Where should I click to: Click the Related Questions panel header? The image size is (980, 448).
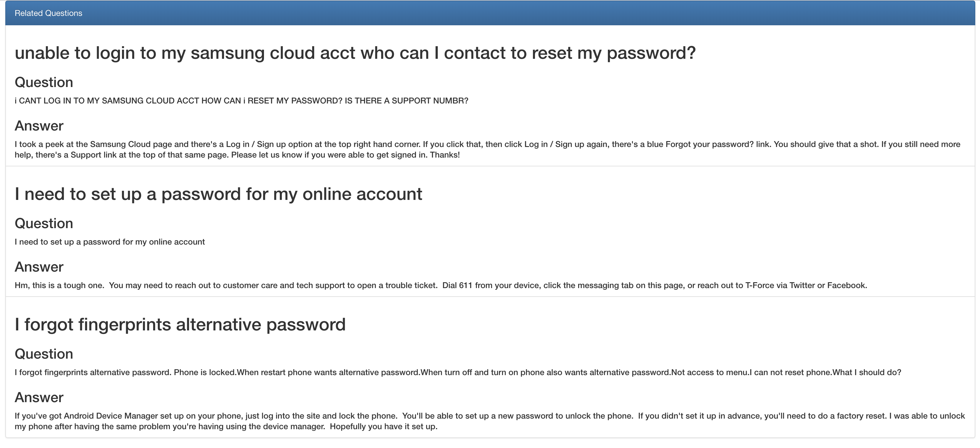[x=490, y=13]
